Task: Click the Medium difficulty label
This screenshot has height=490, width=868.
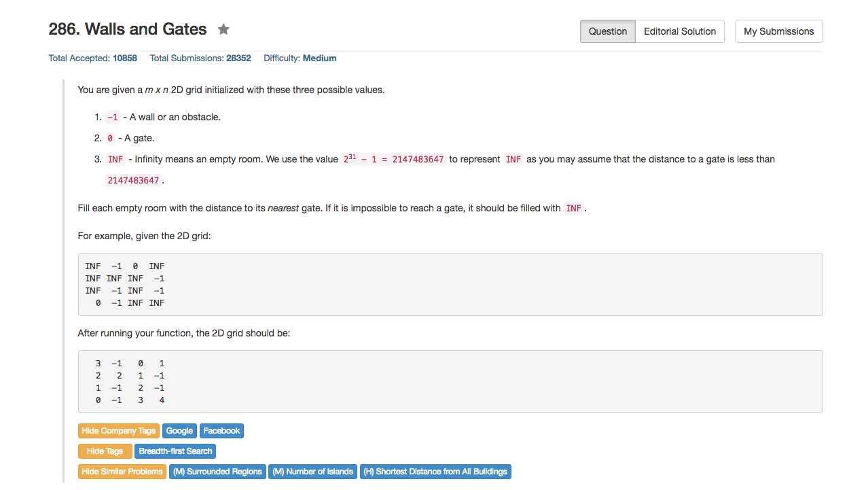Action: click(319, 58)
